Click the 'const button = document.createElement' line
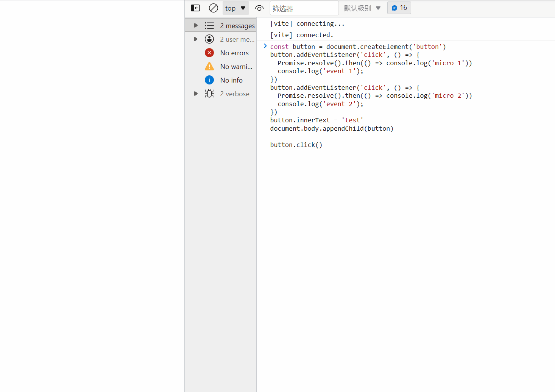 point(358,47)
